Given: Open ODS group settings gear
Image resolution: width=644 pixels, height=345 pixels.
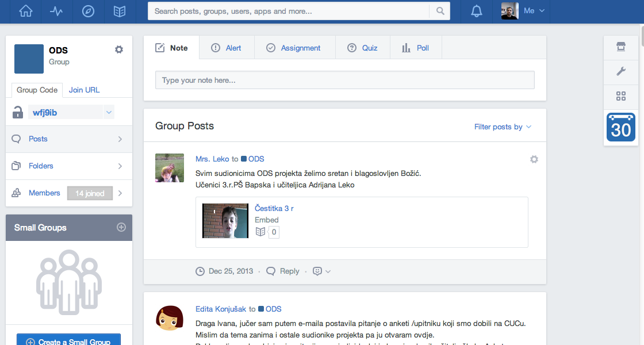Looking at the screenshot, I should tap(119, 50).
